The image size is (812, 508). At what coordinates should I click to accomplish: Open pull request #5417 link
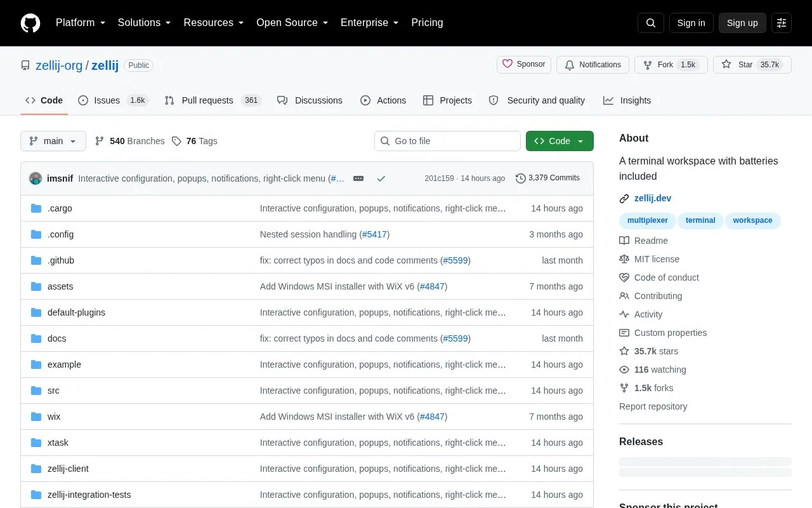pyautogui.click(x=374, y=234)
